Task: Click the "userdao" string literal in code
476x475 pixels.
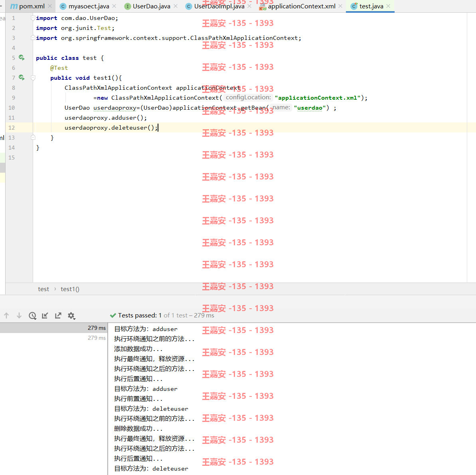Action: 310,108
